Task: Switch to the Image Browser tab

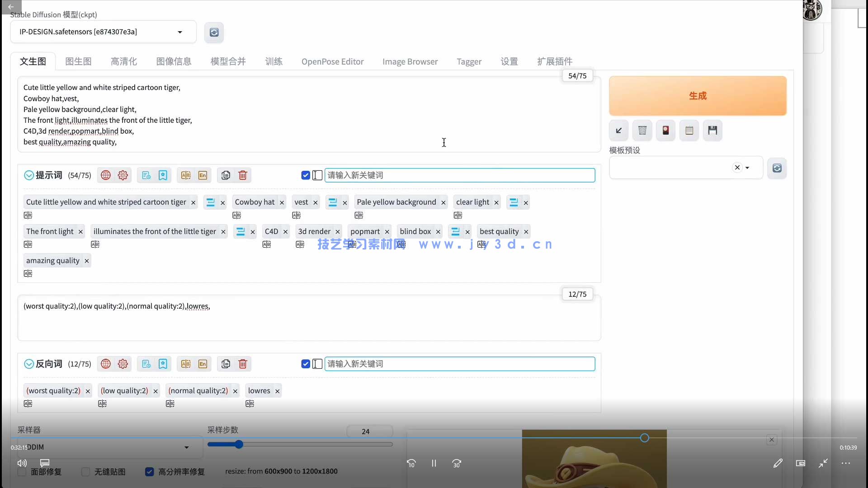Action: pos(410,61)
